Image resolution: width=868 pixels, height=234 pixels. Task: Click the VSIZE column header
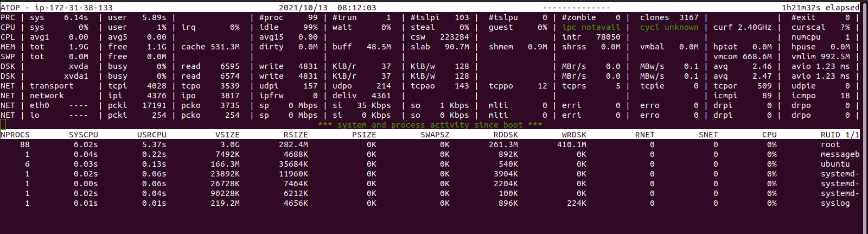click(227, 135)
